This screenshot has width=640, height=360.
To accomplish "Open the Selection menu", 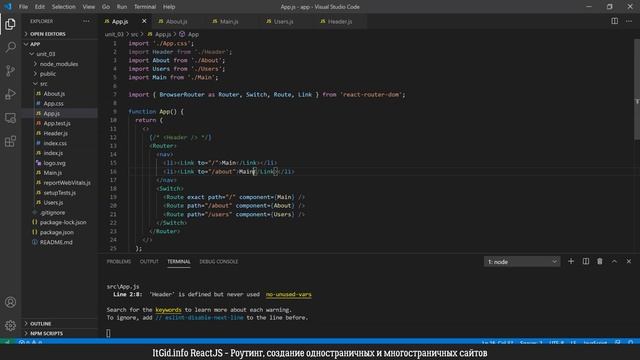I will pyautogui.click(x=63, y=7).
